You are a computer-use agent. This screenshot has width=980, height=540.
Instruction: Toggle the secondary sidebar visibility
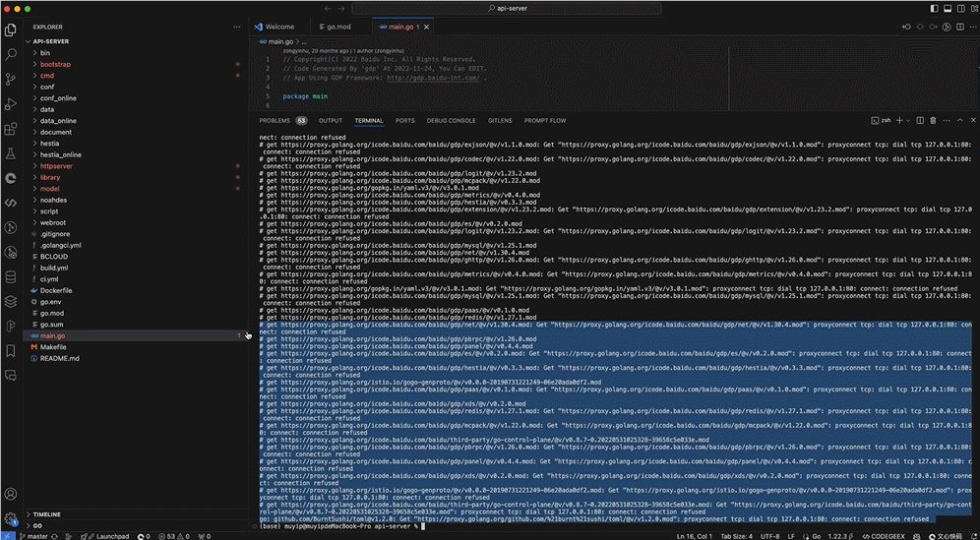click(x=960, y=9)
